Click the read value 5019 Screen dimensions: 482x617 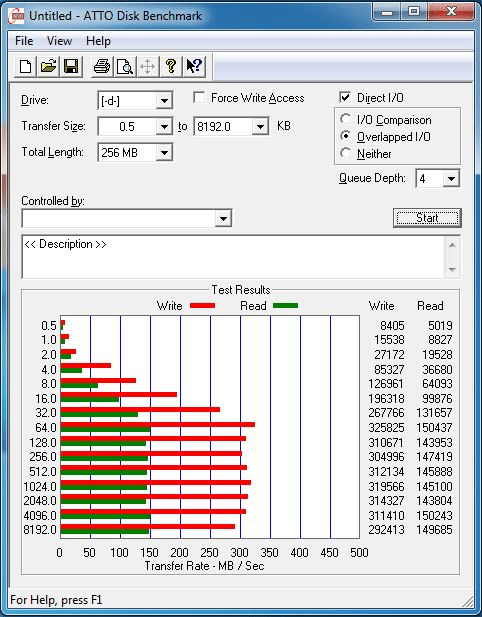tap(440, 326)
